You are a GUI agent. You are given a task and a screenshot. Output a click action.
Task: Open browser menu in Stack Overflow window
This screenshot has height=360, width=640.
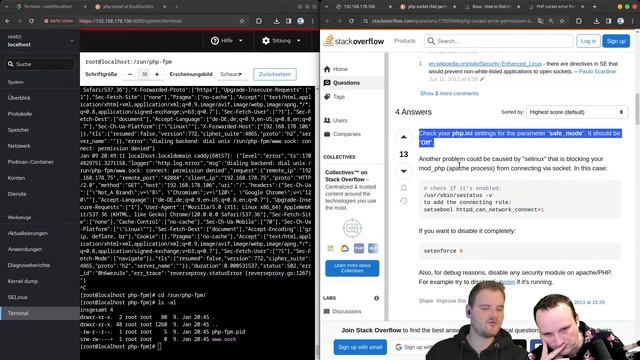pos(633,21)
